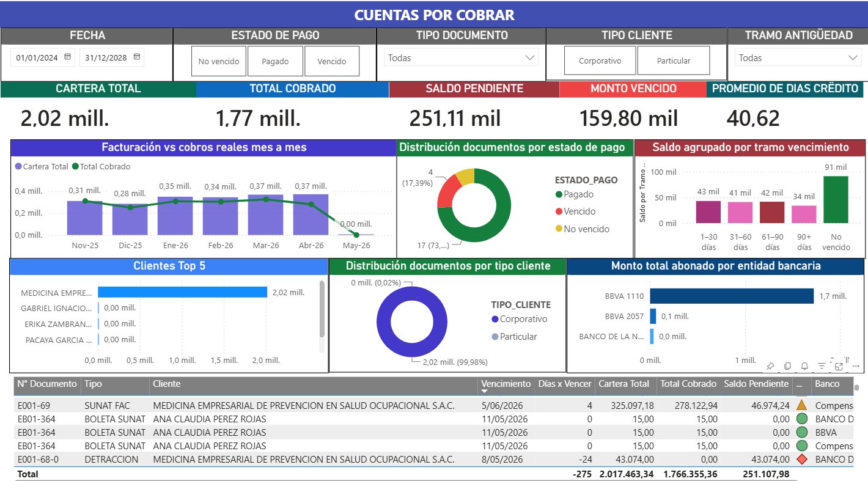Select 'Vencido' payment status filter
This screenshot has height=481, width=868.
(x=332, y=61)
